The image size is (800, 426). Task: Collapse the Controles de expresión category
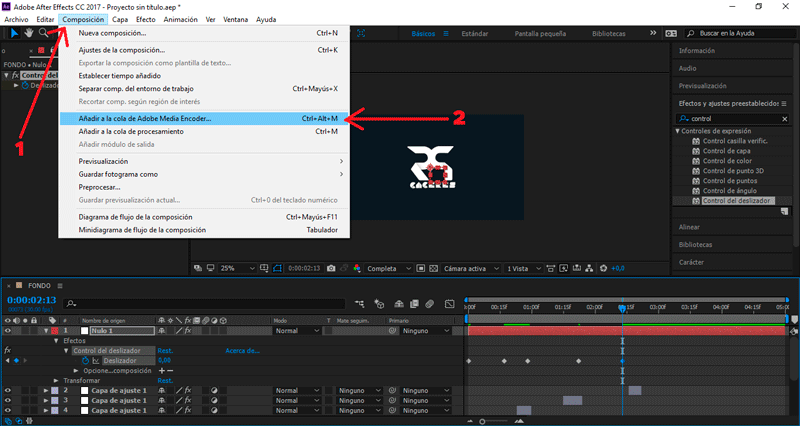[x=678, y=131]
